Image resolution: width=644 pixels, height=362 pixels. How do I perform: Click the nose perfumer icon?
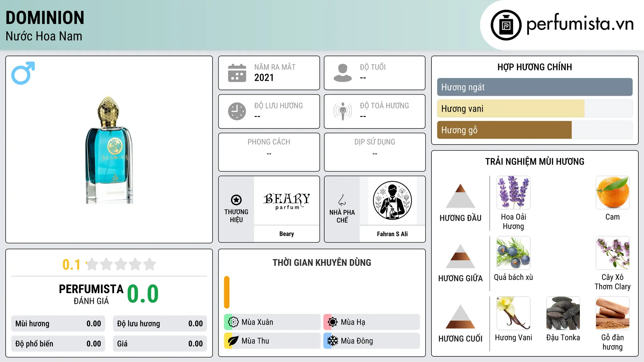click(x=342, y=200)
